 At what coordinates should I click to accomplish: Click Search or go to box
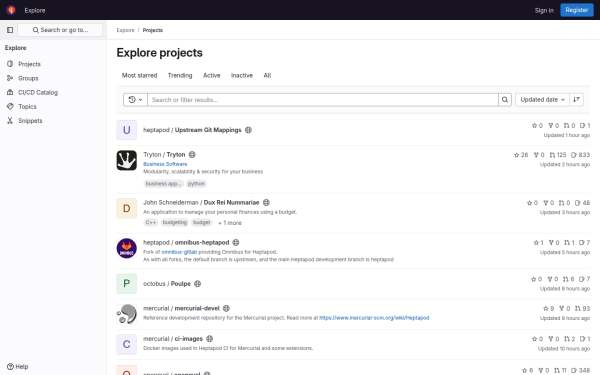tap(60, 30)
